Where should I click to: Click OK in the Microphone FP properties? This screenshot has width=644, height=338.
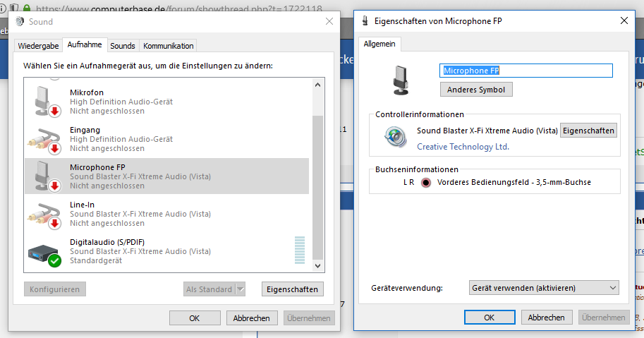(x=490, y=318)
